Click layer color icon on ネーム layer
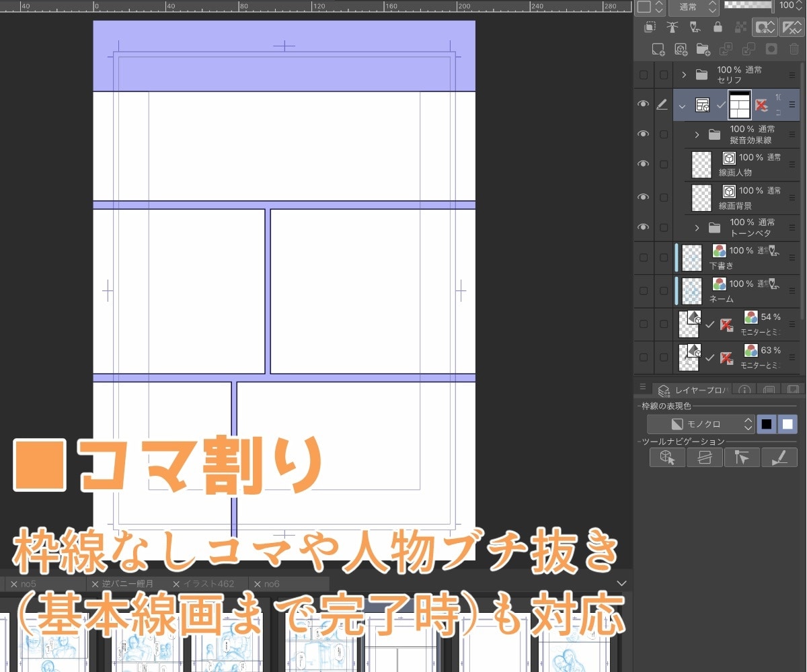 720,285
